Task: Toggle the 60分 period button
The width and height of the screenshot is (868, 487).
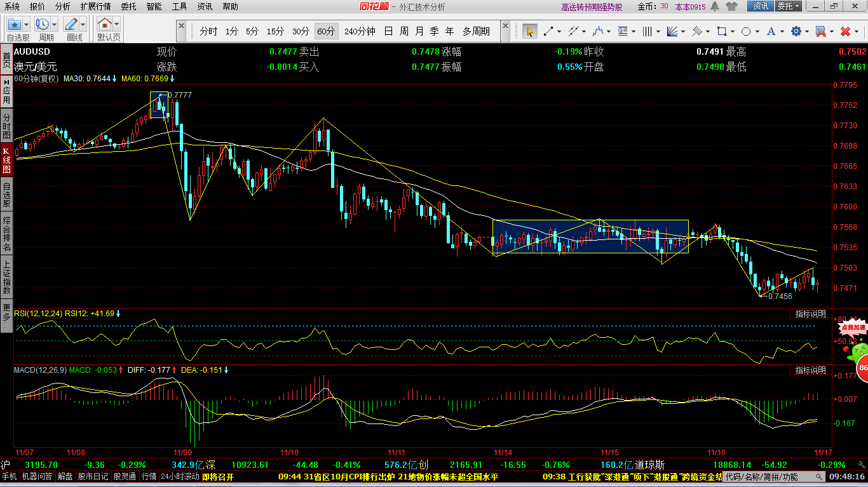Action: pos(326,31)
